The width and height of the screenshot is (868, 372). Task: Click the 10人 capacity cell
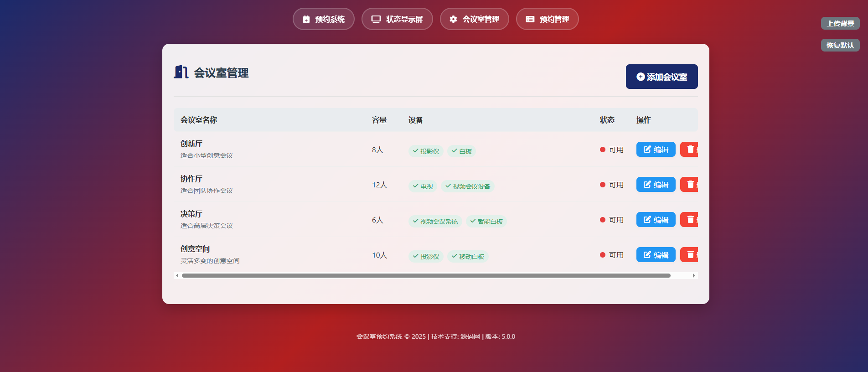click(379, 255)
